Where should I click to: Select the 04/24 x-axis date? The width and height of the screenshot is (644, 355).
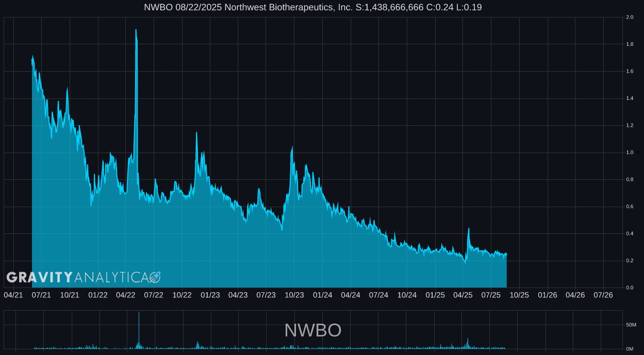351,295
